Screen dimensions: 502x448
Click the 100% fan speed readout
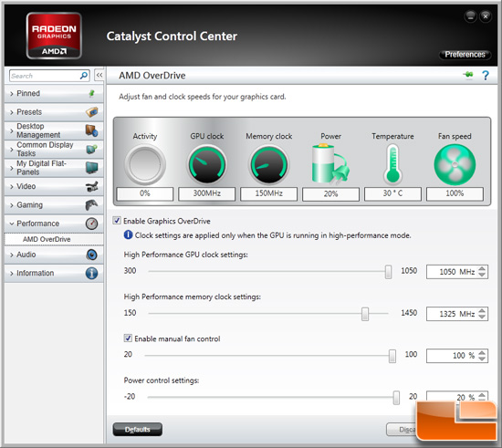455,193
